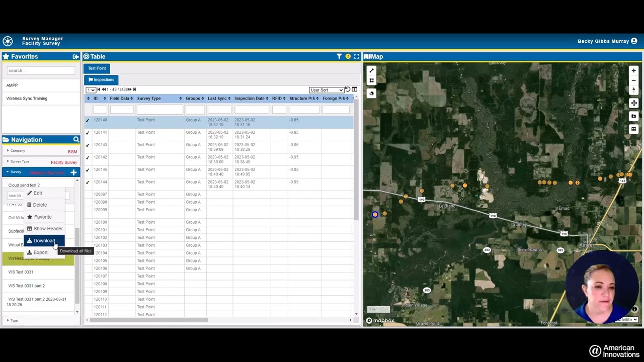
Task: Open the table filter funnel icon
Action: pos(339,57)
